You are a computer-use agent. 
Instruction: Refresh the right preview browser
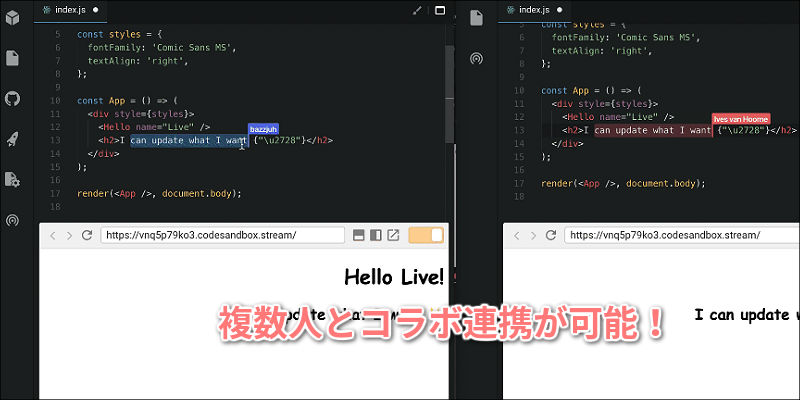point(551,235)
